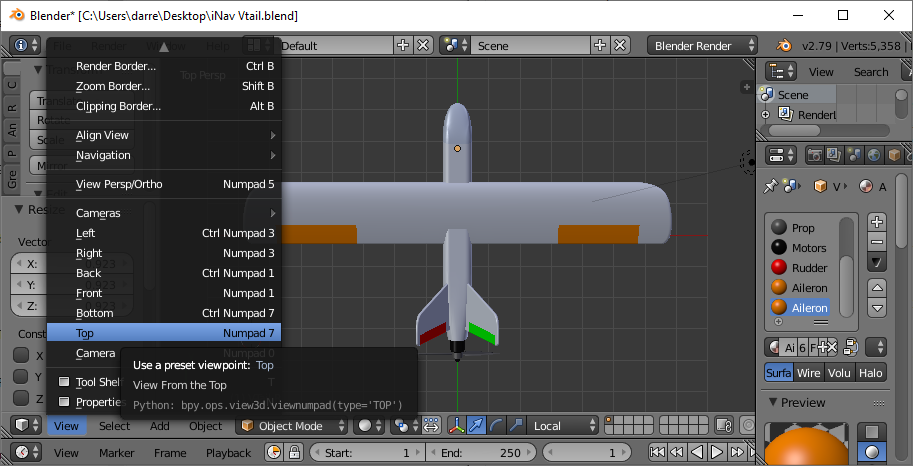
Task: Add a new material slot
Action: (x=877, y=222)
